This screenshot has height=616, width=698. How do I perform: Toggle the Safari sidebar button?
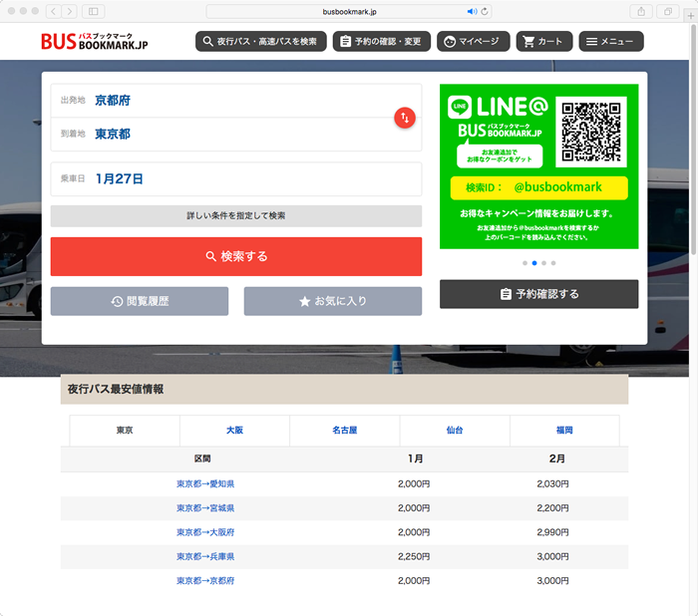tap(94, 12)
